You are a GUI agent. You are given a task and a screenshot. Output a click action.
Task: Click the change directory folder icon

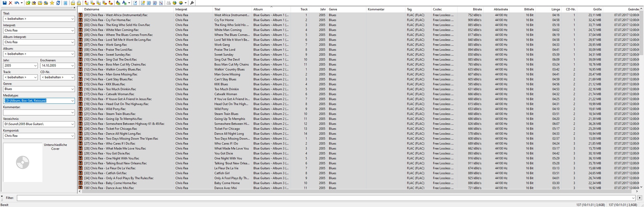coord(28,3)
